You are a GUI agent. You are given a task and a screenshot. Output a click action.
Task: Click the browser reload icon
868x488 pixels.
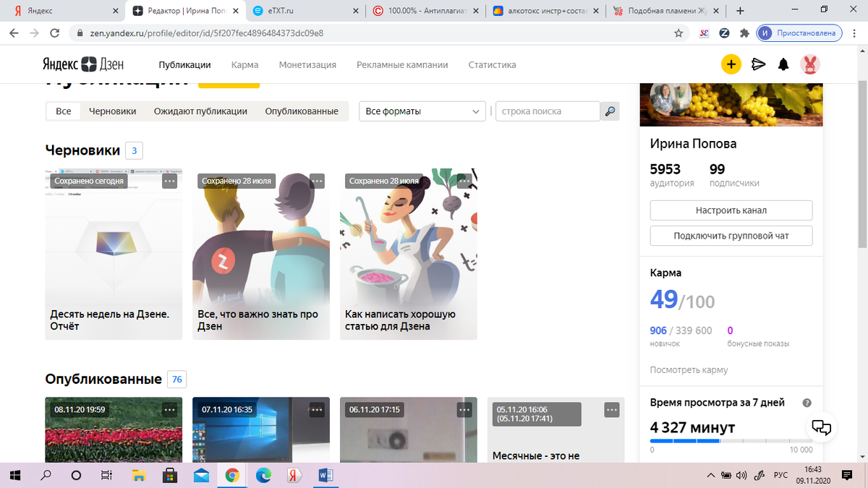pyautogui.click(x=54, y=33)
